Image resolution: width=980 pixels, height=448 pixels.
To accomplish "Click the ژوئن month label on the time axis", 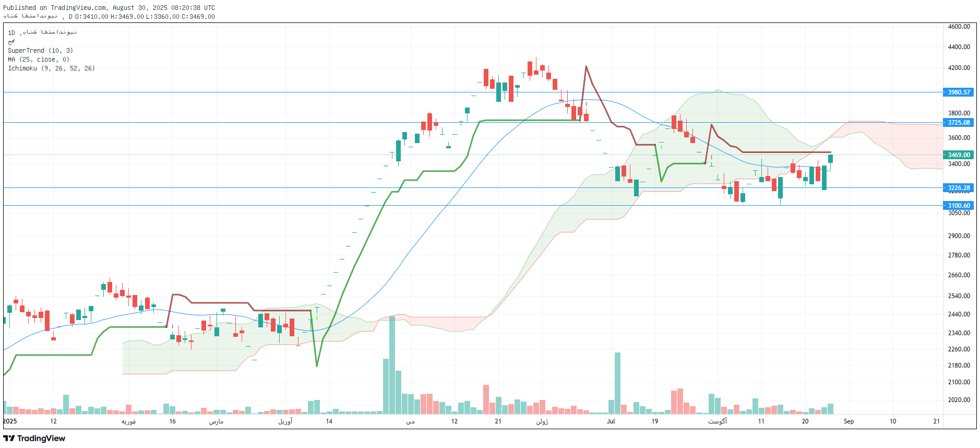I will click(x=542, y=421).
